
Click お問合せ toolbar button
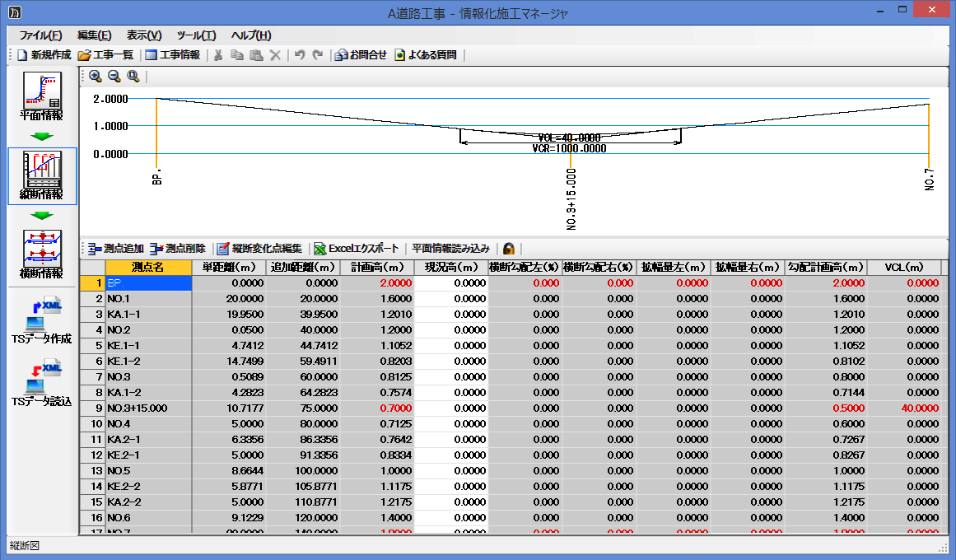click(361, 55)
